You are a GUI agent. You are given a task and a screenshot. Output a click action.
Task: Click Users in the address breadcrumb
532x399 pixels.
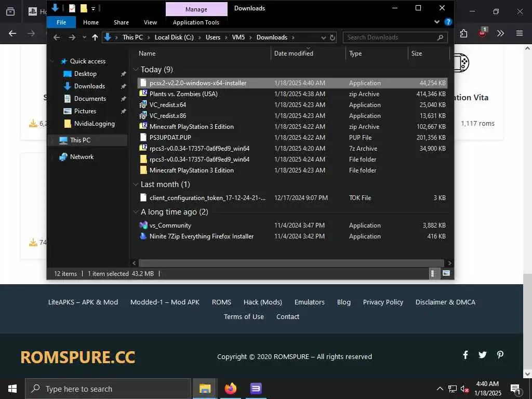tap(212, 37)
